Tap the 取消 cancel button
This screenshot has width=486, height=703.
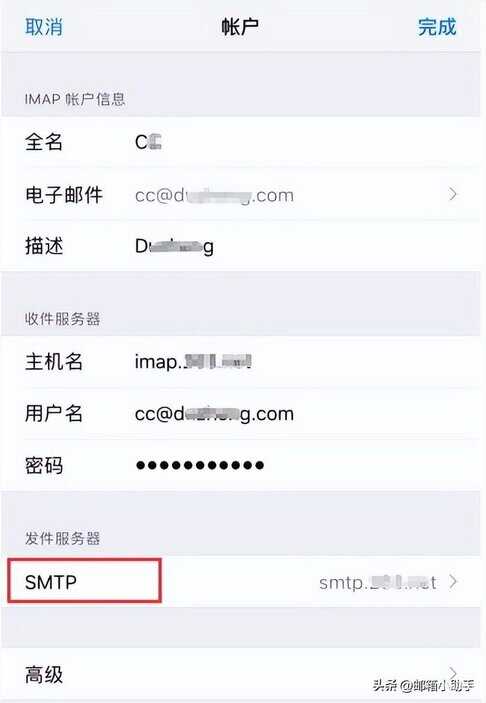coord(44,27)
